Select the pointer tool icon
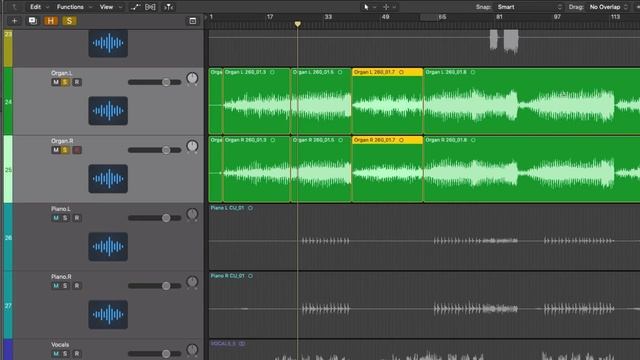 click(366, 7)
